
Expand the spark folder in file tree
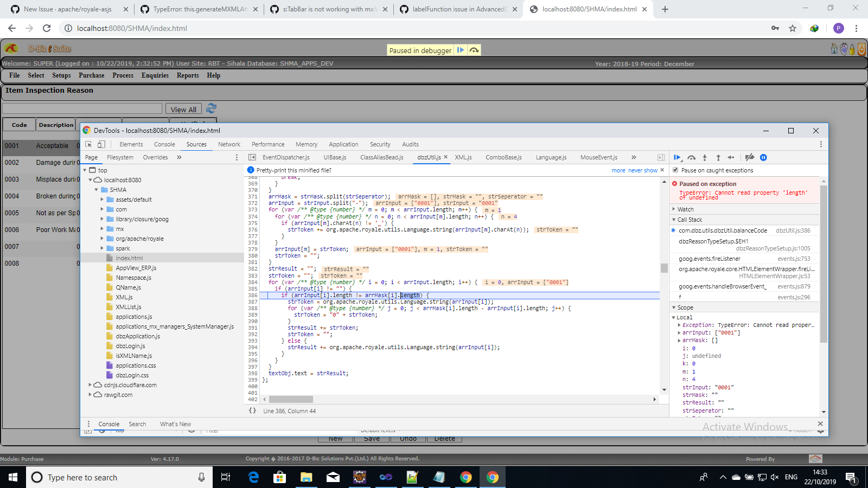tap(103, 248)
